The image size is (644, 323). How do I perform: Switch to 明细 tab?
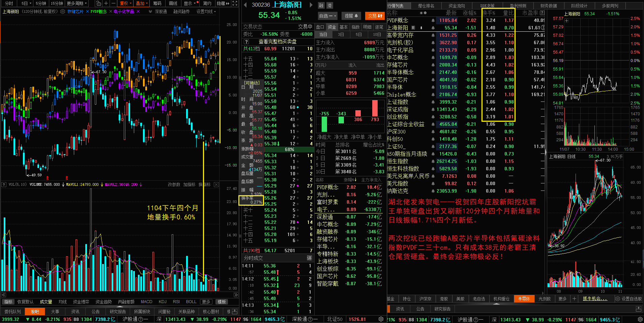[367, 27]
